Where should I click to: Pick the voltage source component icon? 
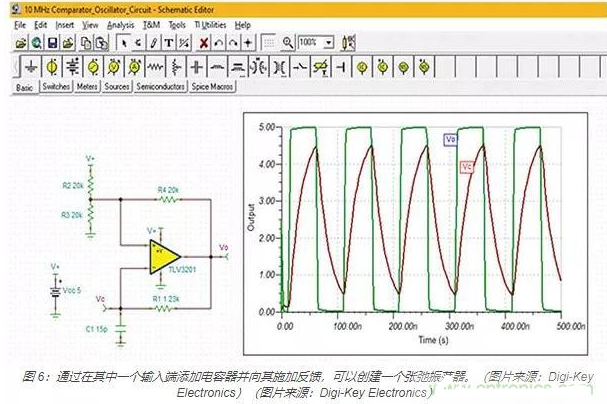point(52,67)
